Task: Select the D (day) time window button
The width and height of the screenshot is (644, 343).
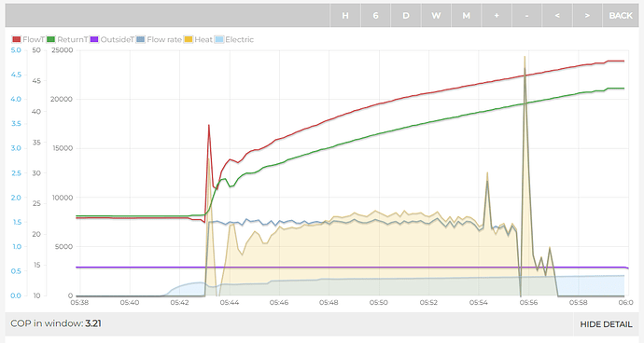Action: (406, 16)
